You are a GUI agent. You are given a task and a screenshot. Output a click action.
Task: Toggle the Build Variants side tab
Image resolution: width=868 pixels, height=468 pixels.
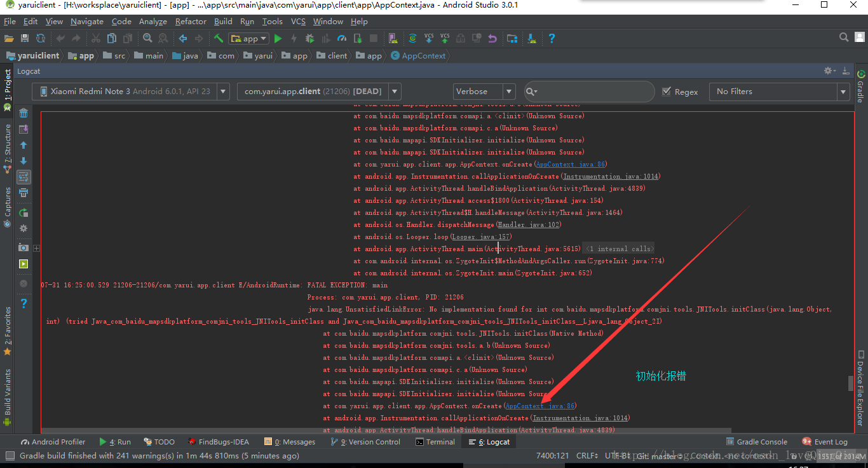click(x=8, y=397)
